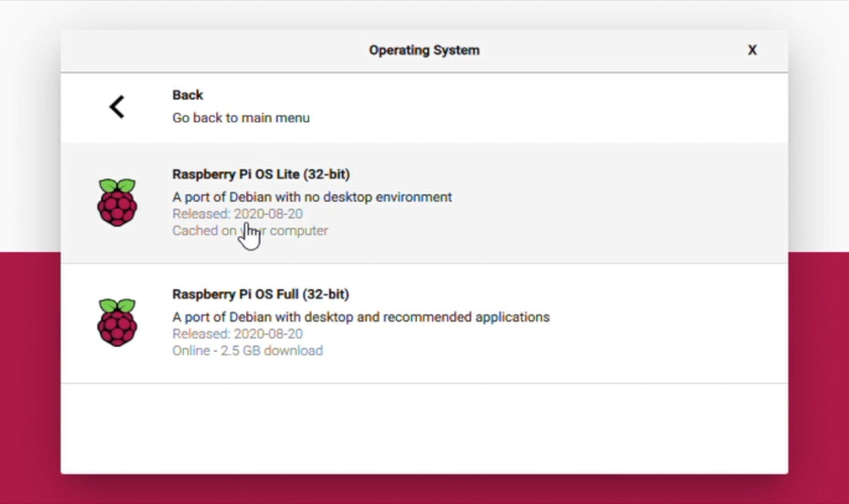Screen dimensions: 849x504
Task: Choose Raspberry Pi OS Lite (32-bit) title
Action: point(261,174)
